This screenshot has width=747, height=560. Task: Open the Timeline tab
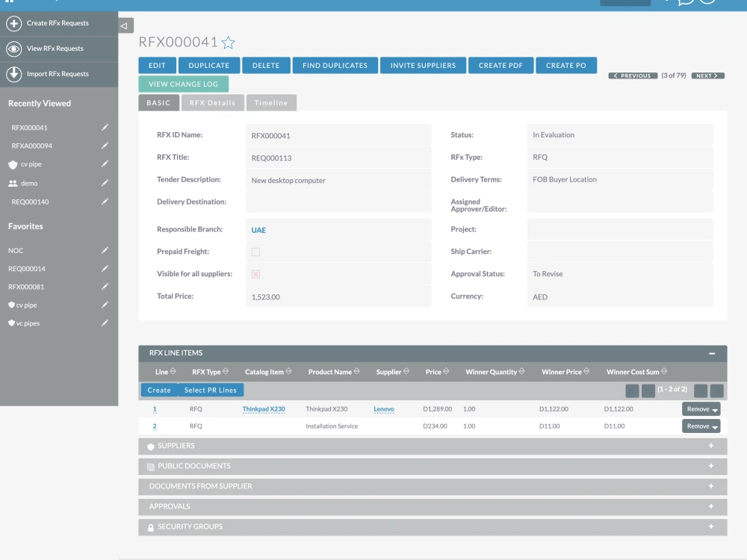pyautogui.click(x=271, y=102)
